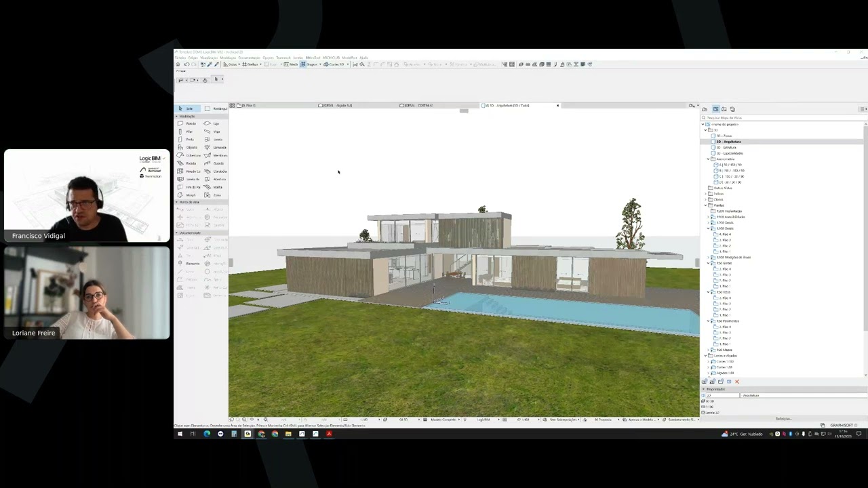Select the Guarda railing tool
868x488 pixels.
click(214, 163)
